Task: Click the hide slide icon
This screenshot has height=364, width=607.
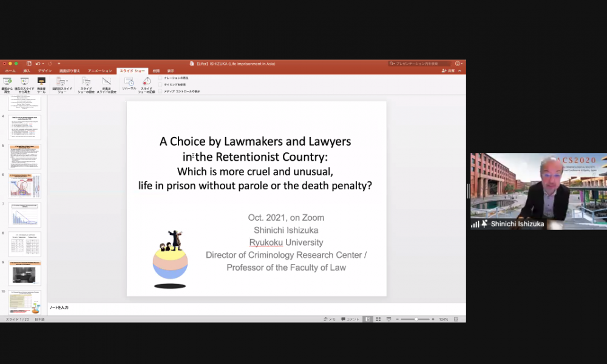Action: point(106,81)
